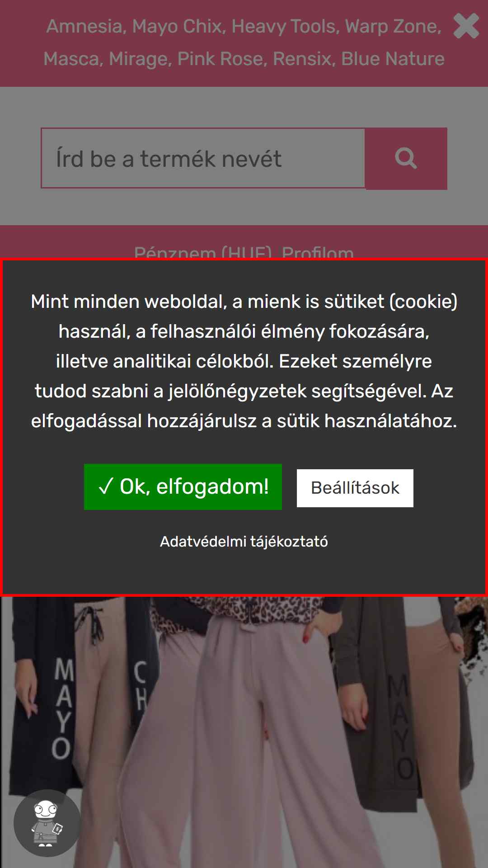488x868 pixels.
Task: Go to the Pink Rose brand
Action: click(222, 59)
